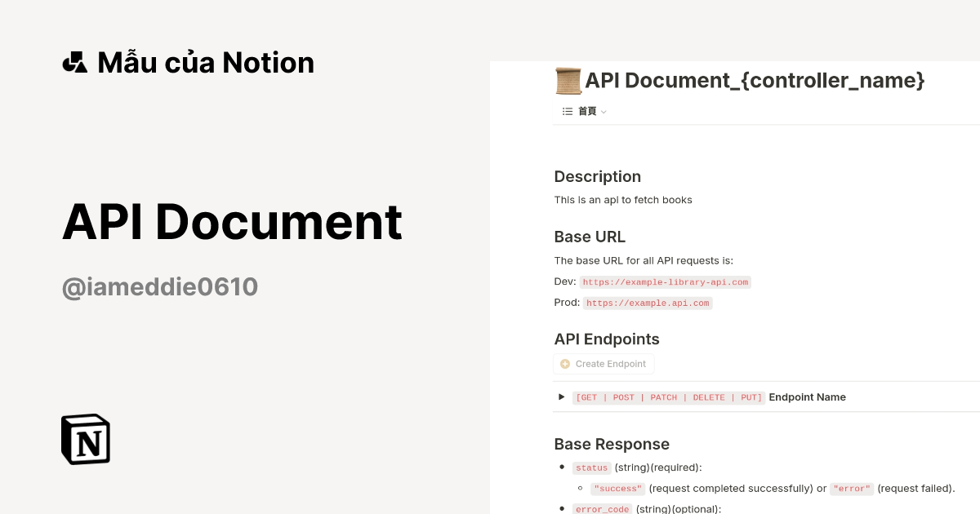Click the list view icon beside 首頁

tap(568, 111)
